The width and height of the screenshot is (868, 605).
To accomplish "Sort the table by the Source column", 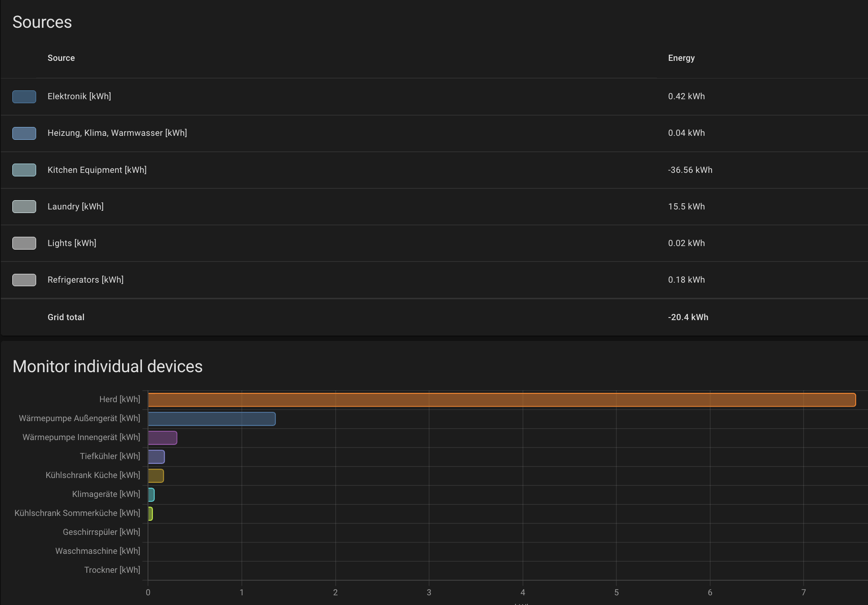I will [x=61, y=58].
